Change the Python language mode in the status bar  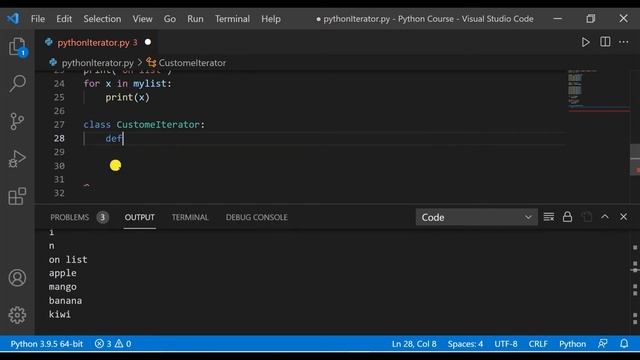[x=572, y=344]
